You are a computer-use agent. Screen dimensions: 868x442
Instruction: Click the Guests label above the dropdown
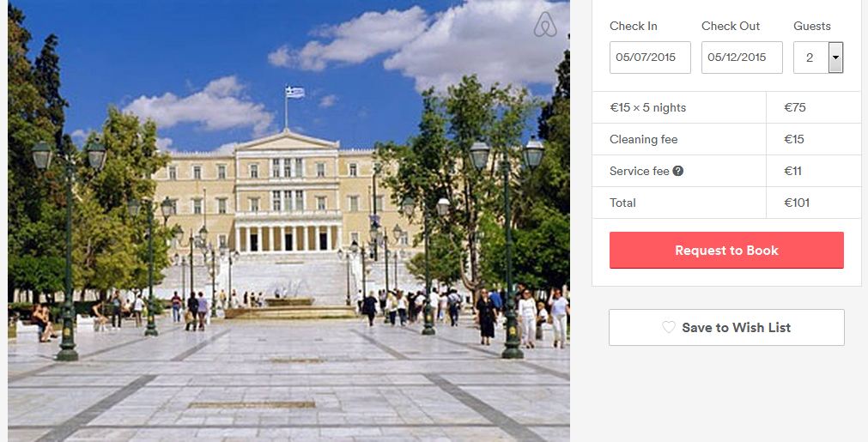812,26
